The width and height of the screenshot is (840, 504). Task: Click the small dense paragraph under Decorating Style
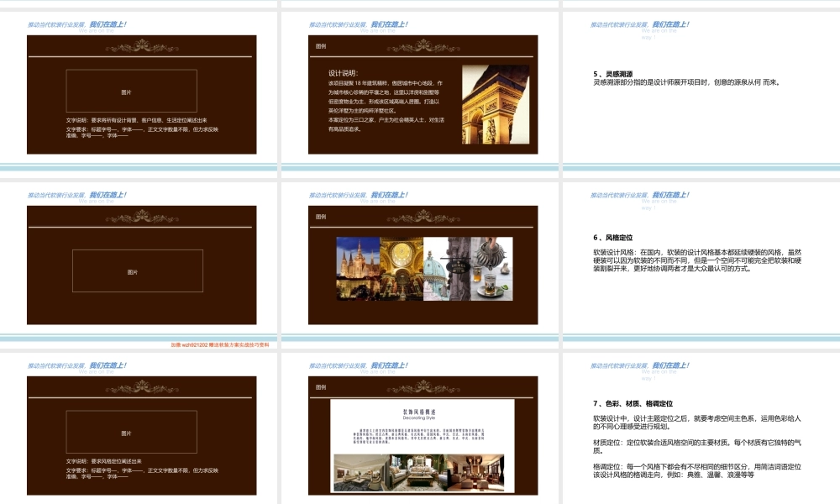[x=419, y=436]
